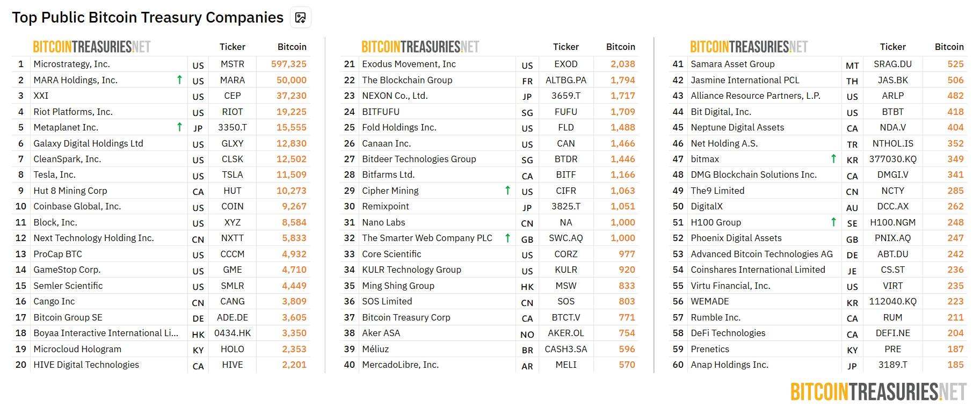Click green up arrow beside Metaplanet Inc.
Screen dimensions: 980x407
click(x=179, y=127)
